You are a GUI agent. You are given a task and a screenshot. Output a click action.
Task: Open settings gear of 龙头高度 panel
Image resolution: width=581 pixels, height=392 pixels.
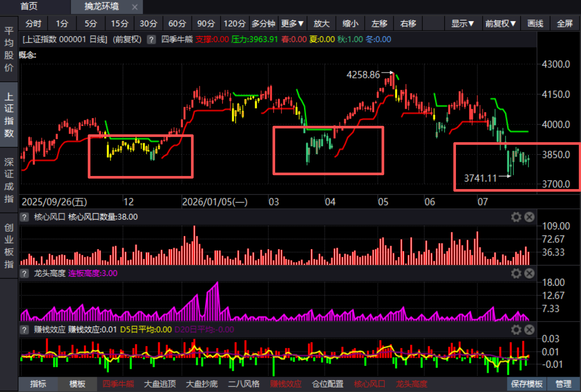pyautogui.click(x=516, y=274)
